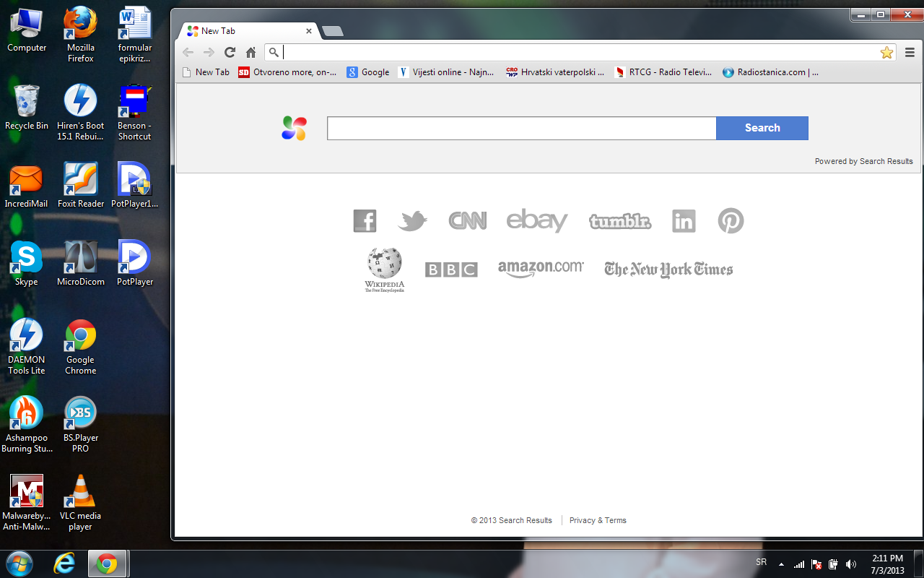Close the New Tab tab
924x578 pixels.
click(x=309, y=31)
